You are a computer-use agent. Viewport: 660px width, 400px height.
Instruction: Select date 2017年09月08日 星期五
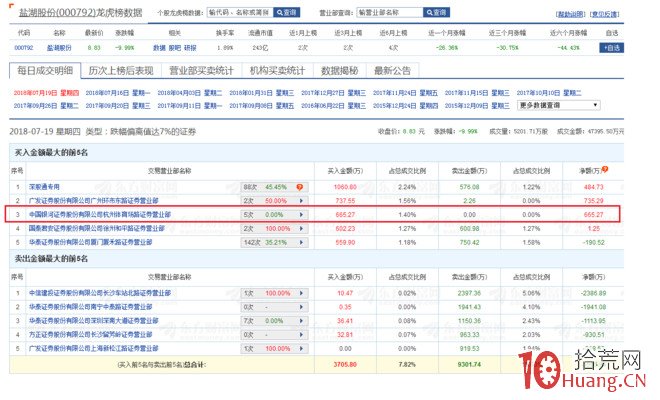tap(262, 106)
